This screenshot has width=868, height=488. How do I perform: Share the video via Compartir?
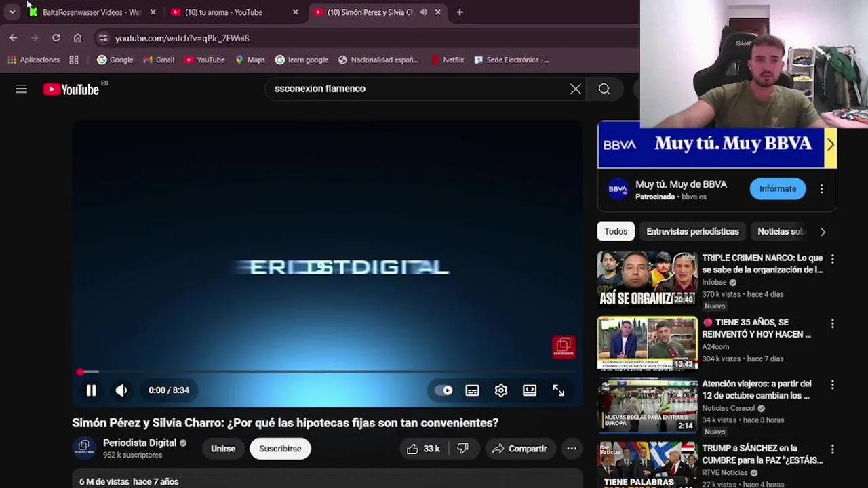[519, 449]
